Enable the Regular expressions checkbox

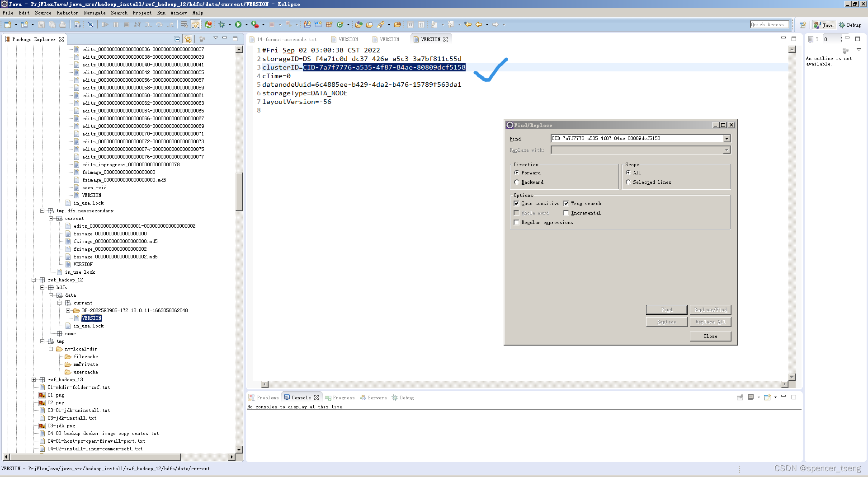pyautogui.click(x=517, y=222)
